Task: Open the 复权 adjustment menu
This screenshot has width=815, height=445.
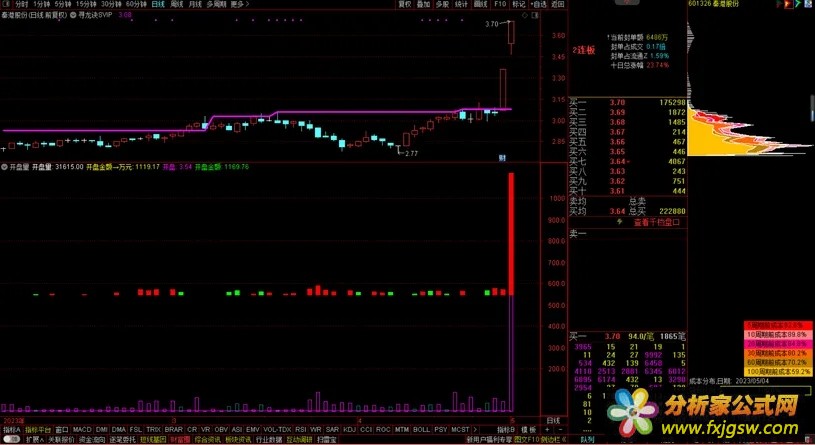Action: pos(405,4)
